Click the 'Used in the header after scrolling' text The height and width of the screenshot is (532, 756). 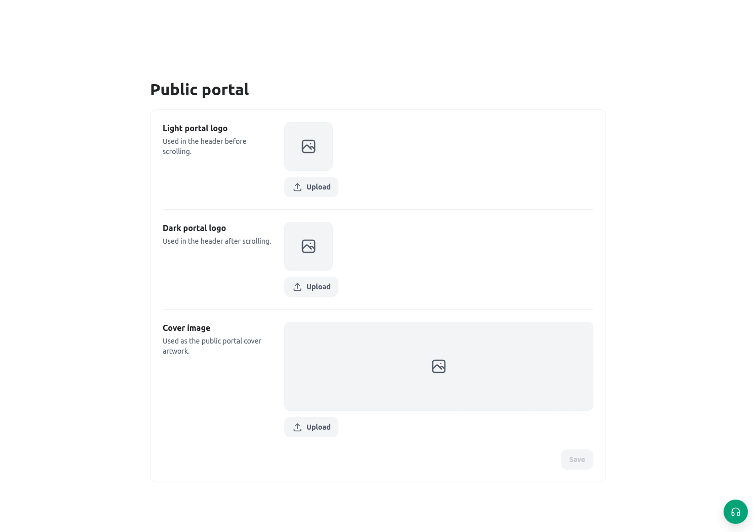217,241
